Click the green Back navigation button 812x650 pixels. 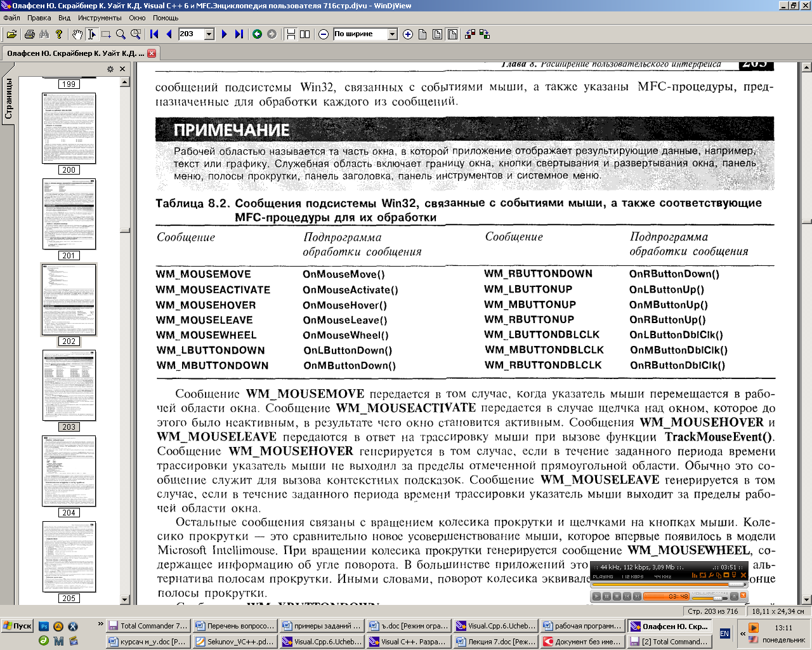pyautogui.click(x=257, y=34)
